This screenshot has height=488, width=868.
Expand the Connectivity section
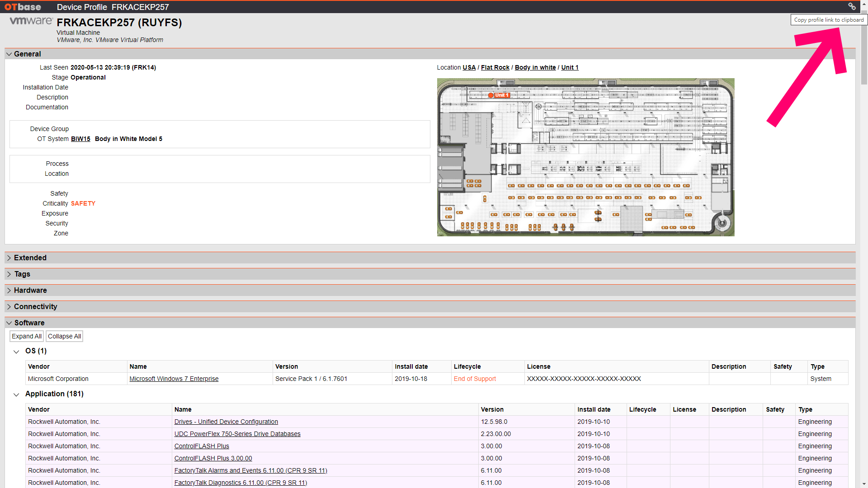tap(9, 306)
